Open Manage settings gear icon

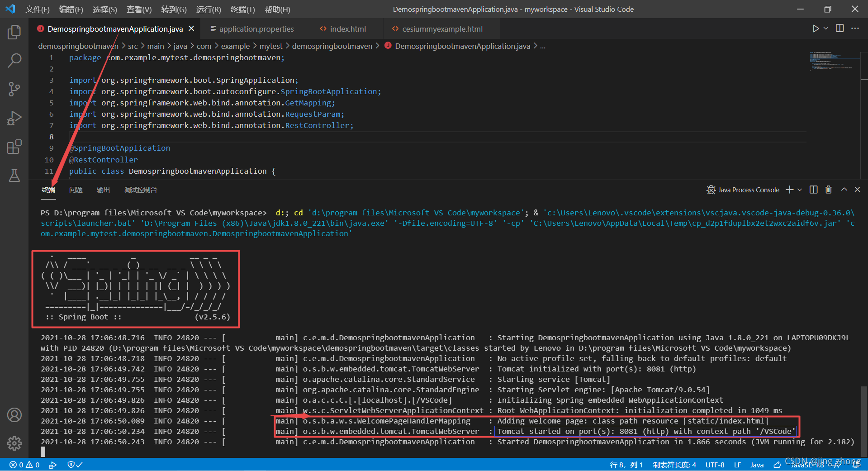click(14, 443)
